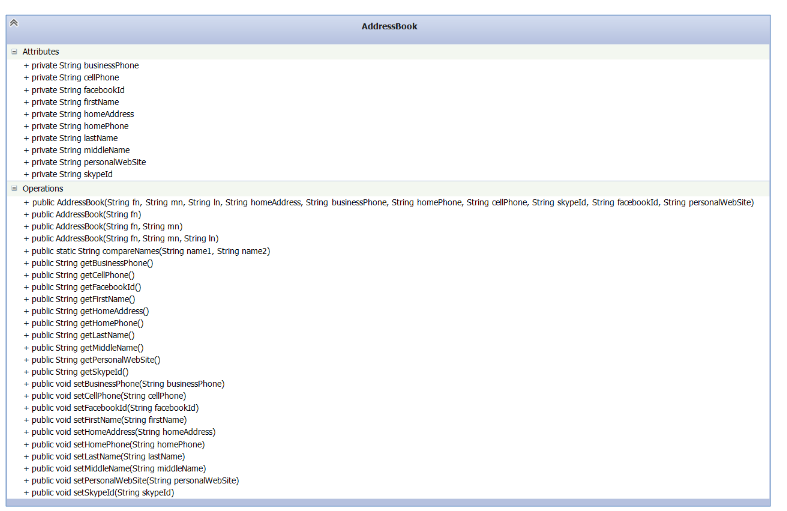Select operation getPersonalWebSite()
This screenshot has height=511, width=787.
92,360
